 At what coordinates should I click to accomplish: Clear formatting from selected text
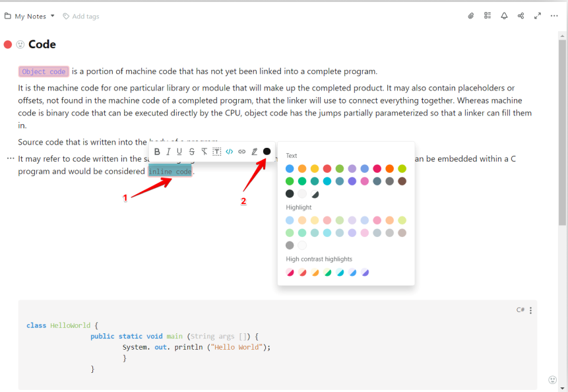[205, 151]
